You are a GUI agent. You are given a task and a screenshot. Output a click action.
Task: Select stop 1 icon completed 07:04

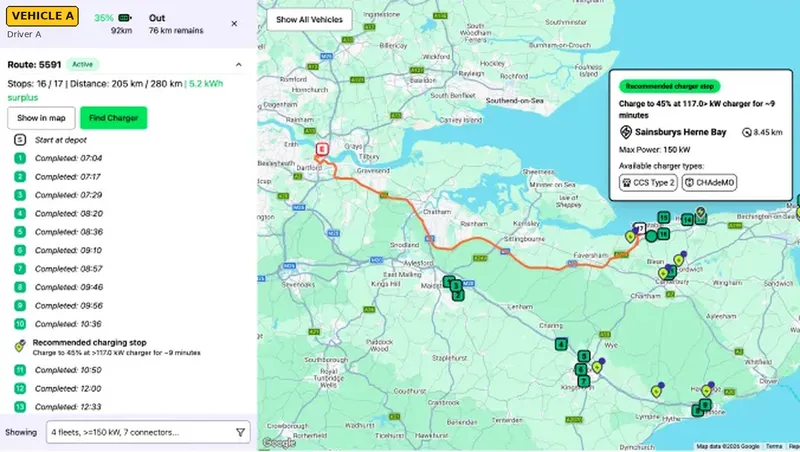pyautogui.click(x=20, y=158)
